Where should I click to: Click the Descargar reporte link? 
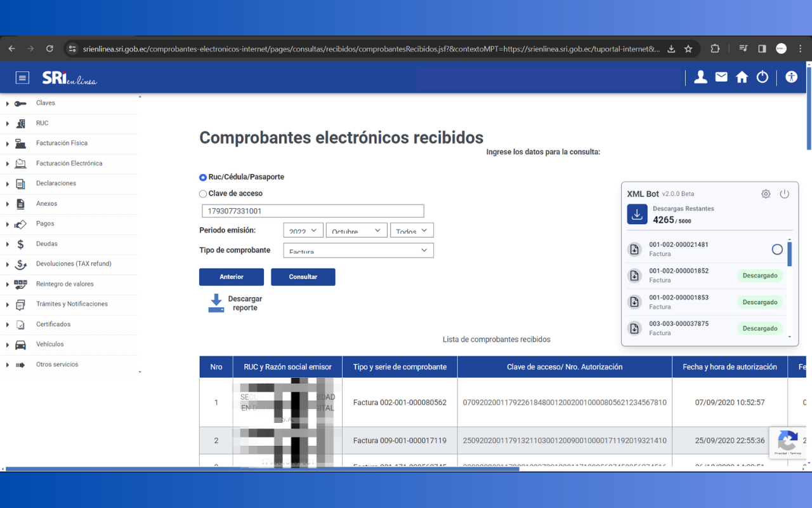(x=245, y=303)
